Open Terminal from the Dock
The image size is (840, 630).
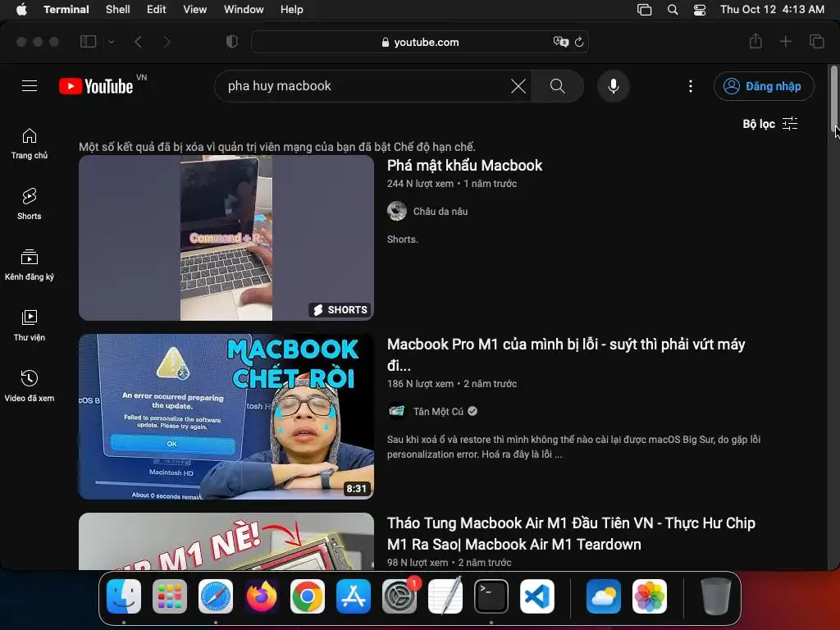pos(491,596)
